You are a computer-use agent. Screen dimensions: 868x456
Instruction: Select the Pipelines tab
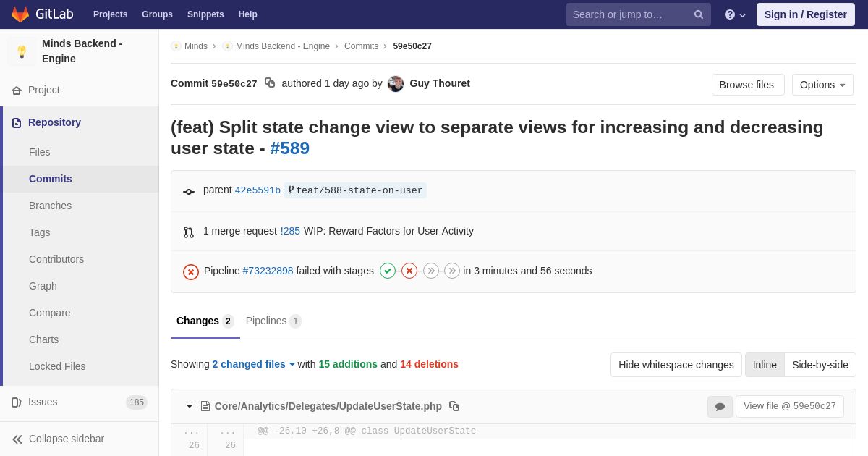tap(273, 321)
